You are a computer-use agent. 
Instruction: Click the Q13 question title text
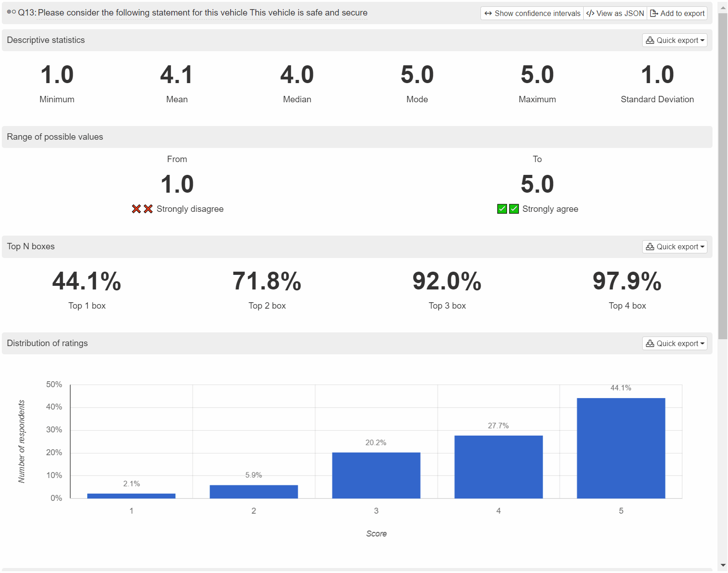(202, 13)
